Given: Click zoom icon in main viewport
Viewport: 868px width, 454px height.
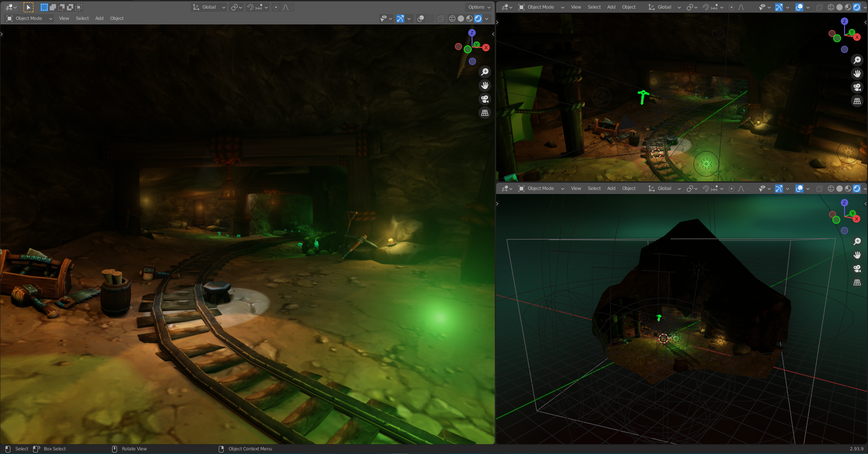Looking at the screenshot, I should 485,72.
